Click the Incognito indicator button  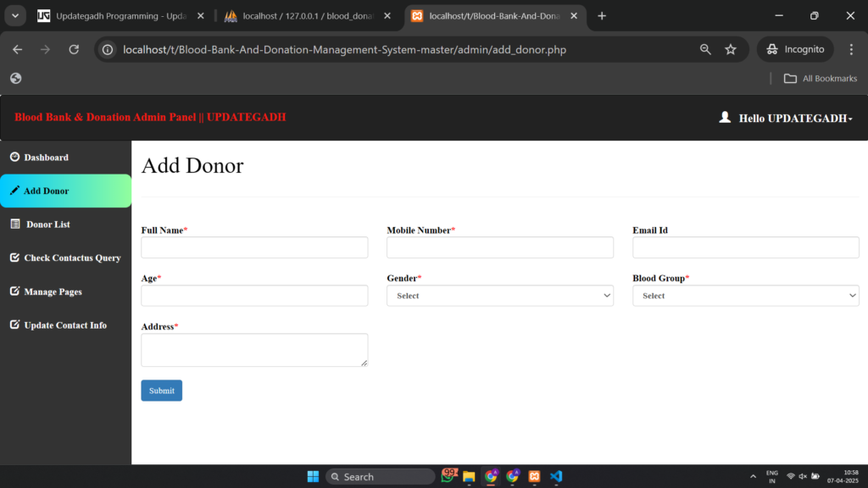click(795, 50)
